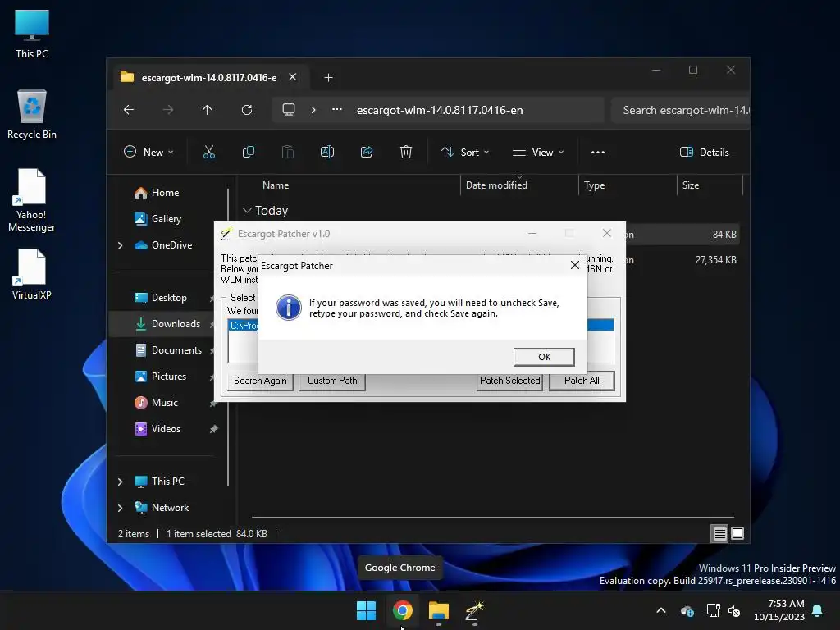Show hidden system tray icons
The height and width of the screenshot is (630, 840).
(x=661, y=610)
